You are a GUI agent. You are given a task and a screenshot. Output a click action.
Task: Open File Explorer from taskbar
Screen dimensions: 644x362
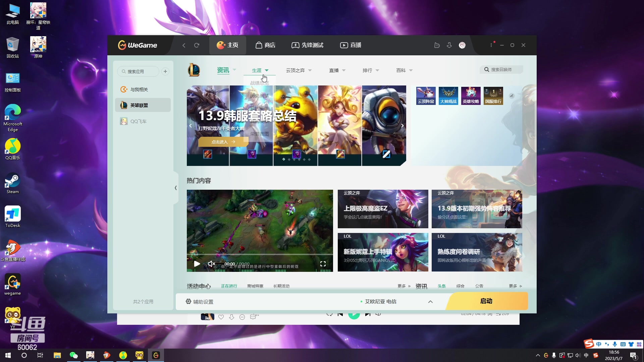click(57, 355)
